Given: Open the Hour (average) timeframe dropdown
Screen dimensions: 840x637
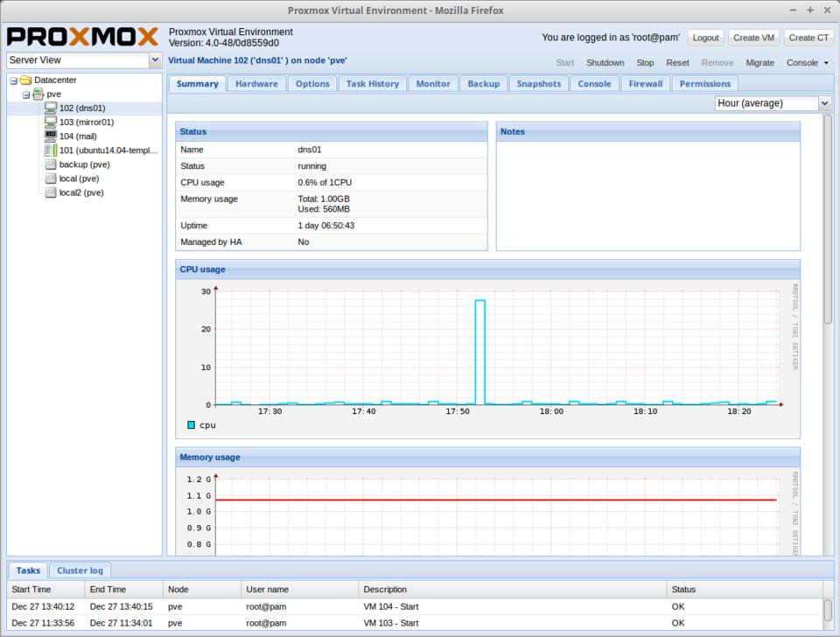Looking at the screenshot, I should 823,103.
